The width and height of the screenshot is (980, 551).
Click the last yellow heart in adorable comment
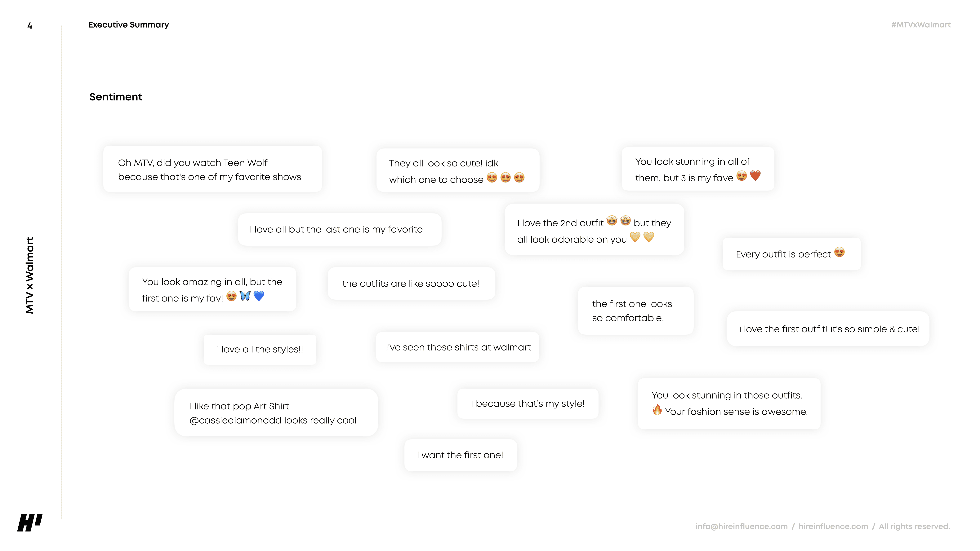pos(649,237)
